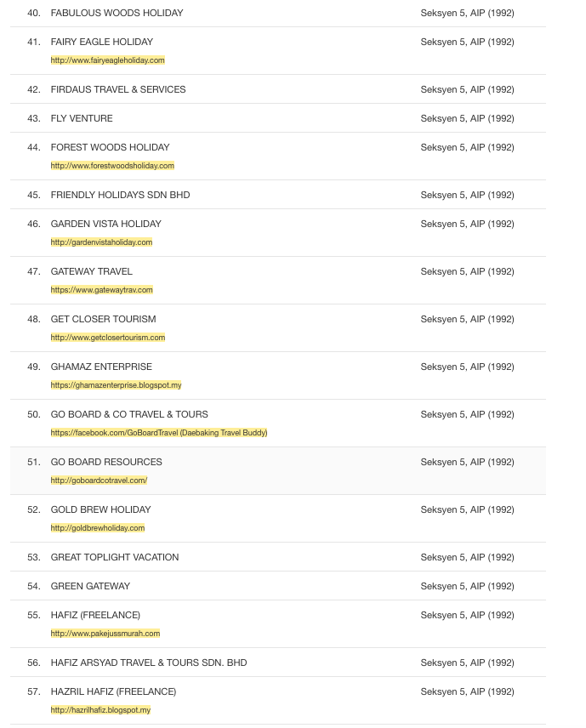Open the ghamazenterprise.blogspot.my link
Image resolution: width=586 pixels, height=728 pixels.
tap(116, 385)
